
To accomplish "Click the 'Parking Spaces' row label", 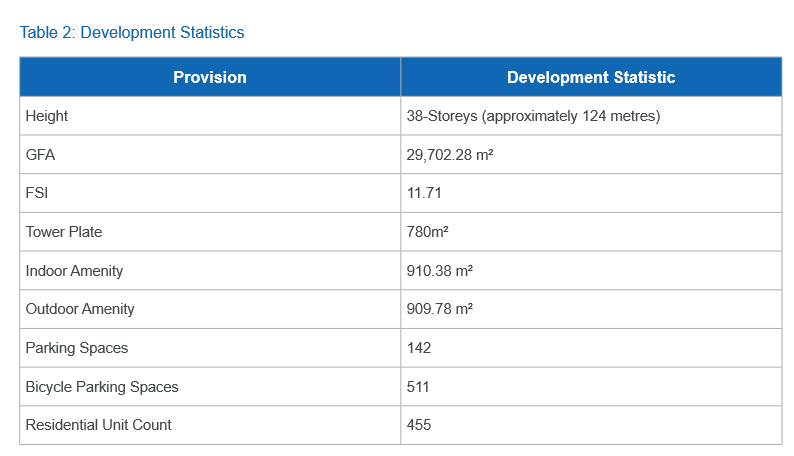I will 77,348.
